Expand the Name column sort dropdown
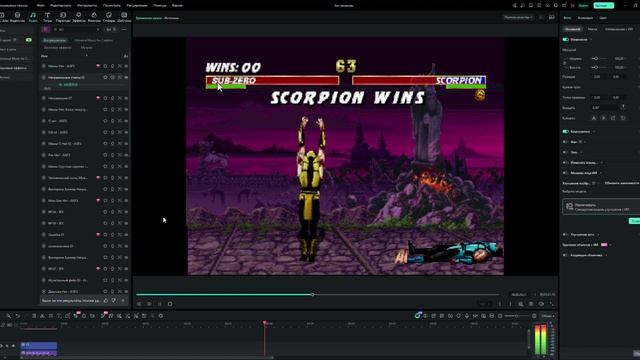The width and height of the screenshot is (640, 360). [87, 56]
